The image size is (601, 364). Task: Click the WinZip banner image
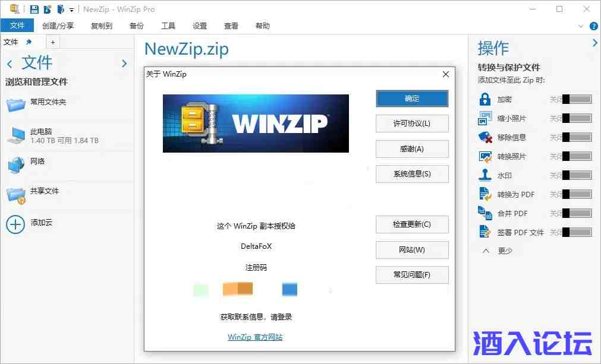256,124
